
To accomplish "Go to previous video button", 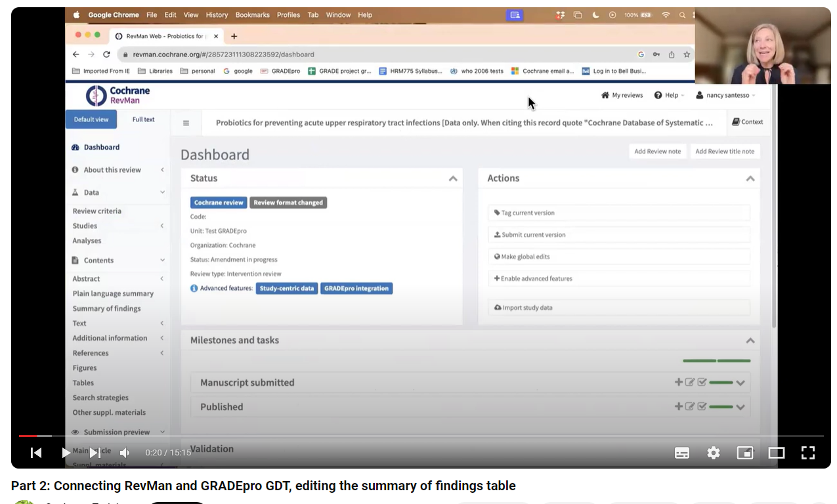I will (x=37, y=453).
